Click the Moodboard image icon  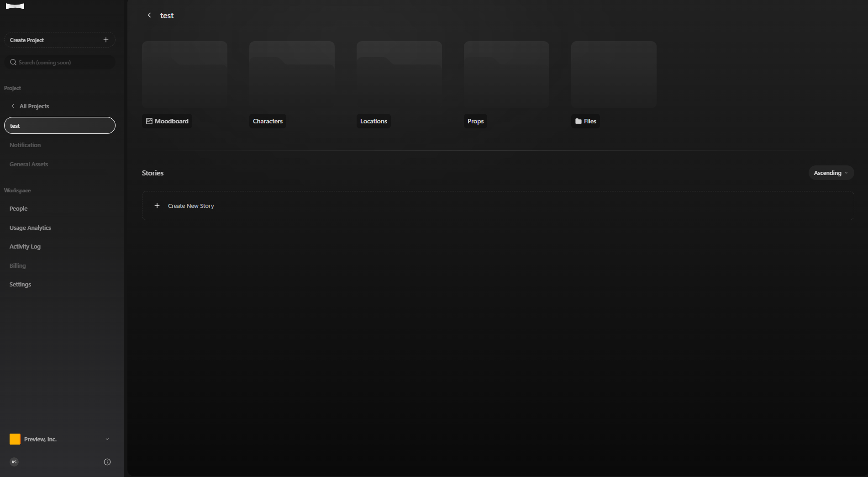(149, 121)
